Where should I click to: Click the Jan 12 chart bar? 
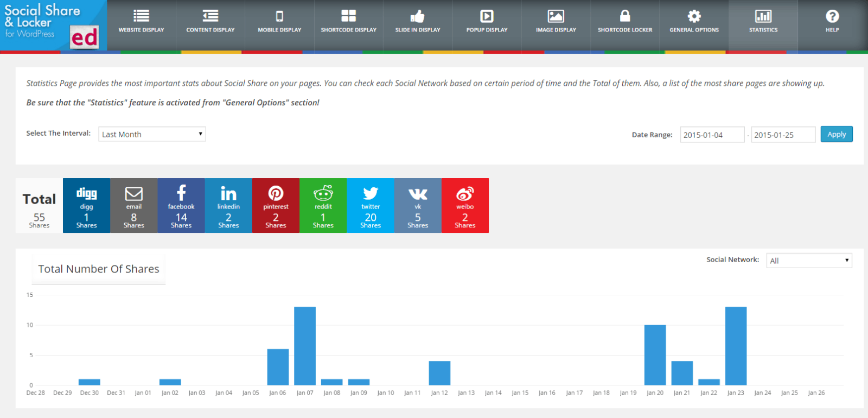439,373
